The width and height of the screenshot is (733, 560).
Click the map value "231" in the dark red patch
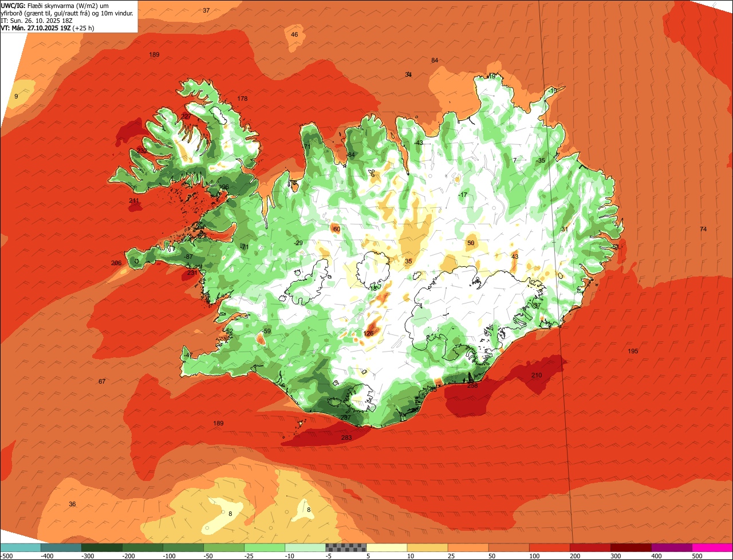coord(192,273)
